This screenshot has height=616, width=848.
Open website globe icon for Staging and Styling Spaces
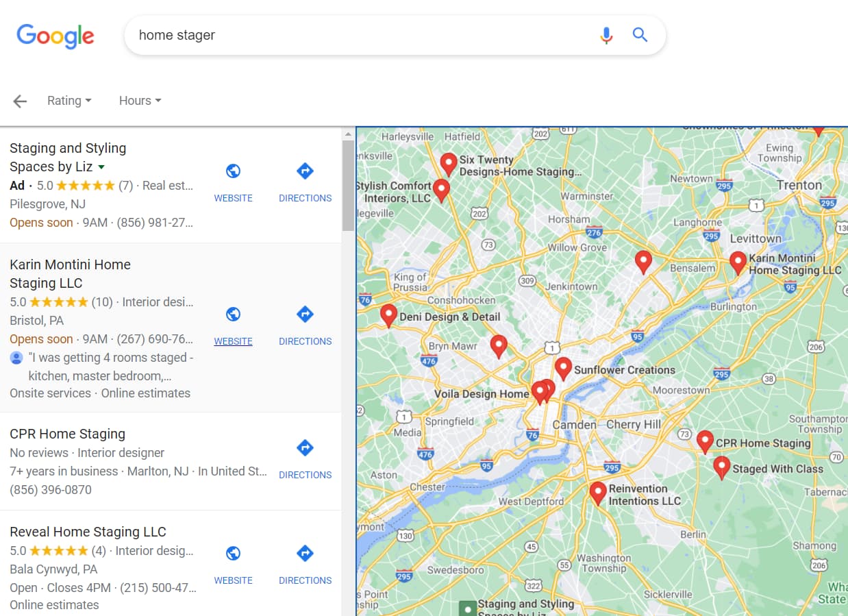(x=233, y=171)
